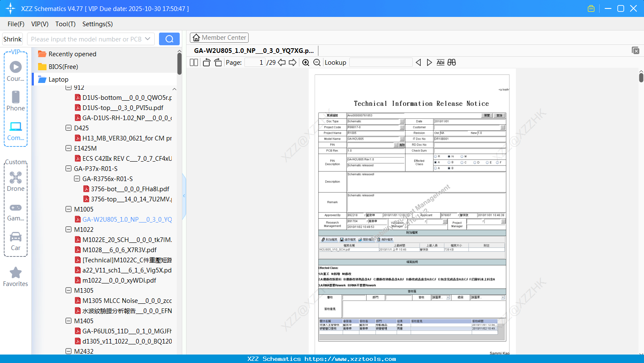Open the Car category
This screenshot has width=644, height=363.
pyautogui.click(x=16, y=241)
